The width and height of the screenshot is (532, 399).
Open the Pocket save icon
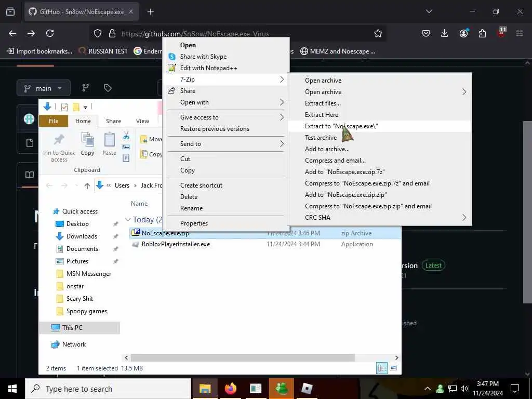pos(426,33)
